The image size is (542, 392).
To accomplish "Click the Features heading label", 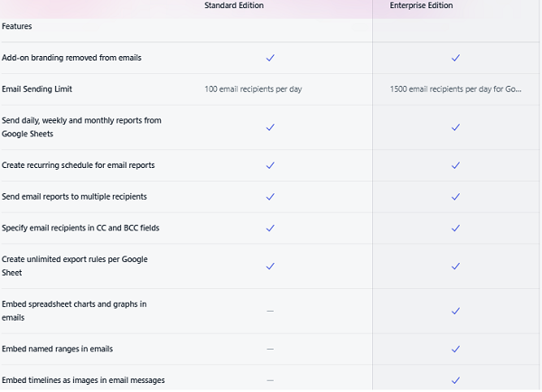I will click(x=17, y=27).
